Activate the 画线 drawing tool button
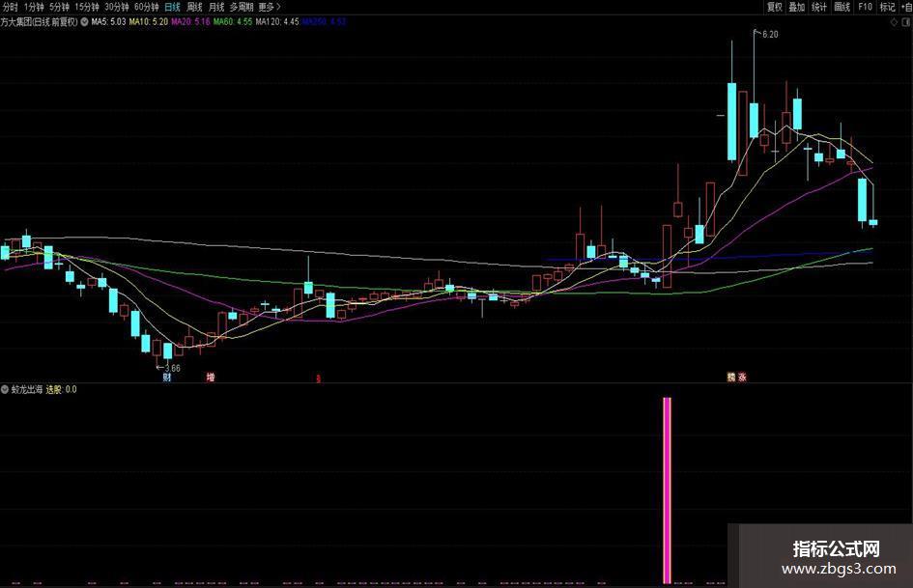This screenshot has height=588, width=913. pyautogui.click(x=842, y=7)
